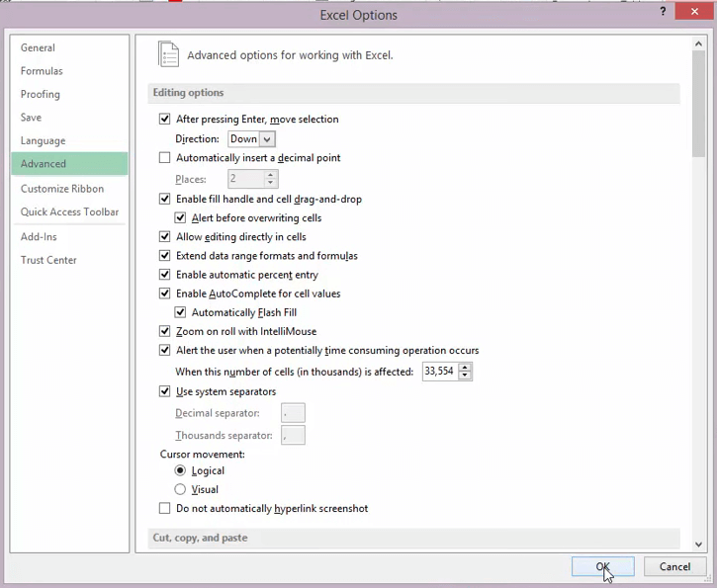This screenshot has width=717, height=588.
Task: Increase number of cells affected value
Action: [x=465, y=368]
